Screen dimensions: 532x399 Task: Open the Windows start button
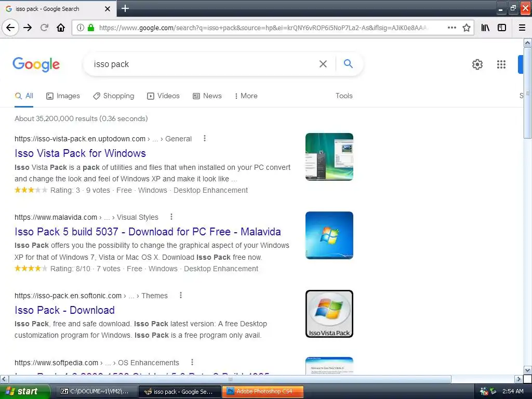tap(24, 391)
